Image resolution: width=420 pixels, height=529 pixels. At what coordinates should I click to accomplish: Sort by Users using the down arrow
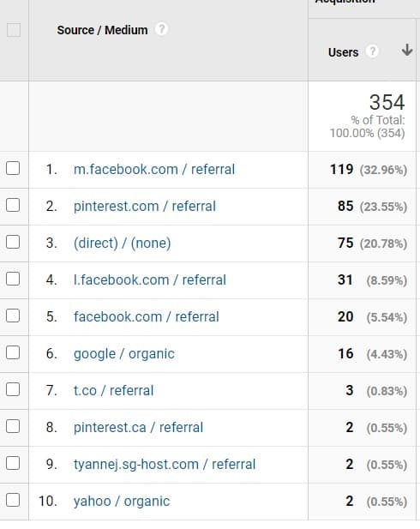pyautogui.click(x=407, y=50)
